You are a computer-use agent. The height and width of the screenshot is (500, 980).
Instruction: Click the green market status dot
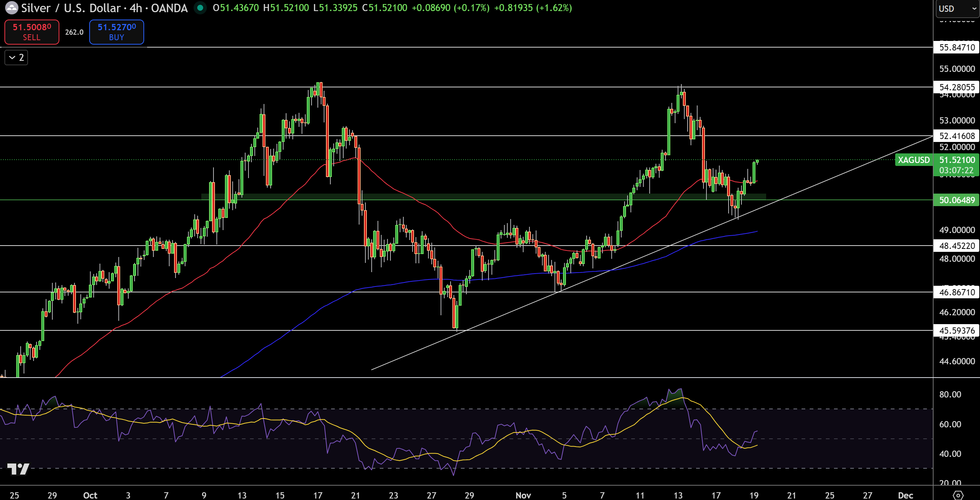point(200,8)
